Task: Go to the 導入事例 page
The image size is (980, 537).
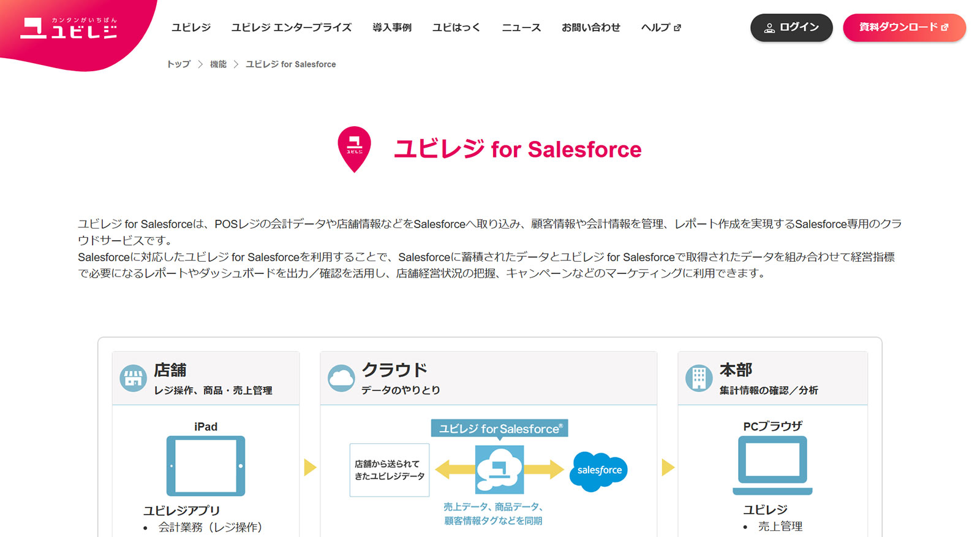Action: tap(392, 28)
